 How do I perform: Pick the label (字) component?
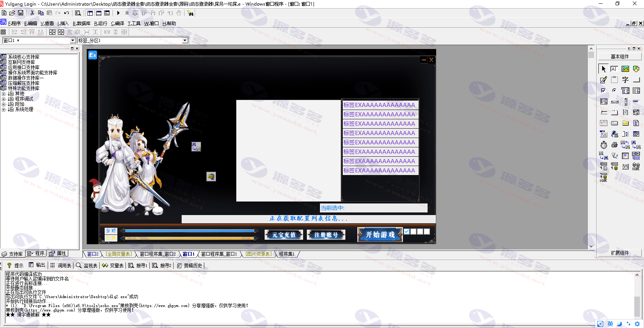(625, 80)
